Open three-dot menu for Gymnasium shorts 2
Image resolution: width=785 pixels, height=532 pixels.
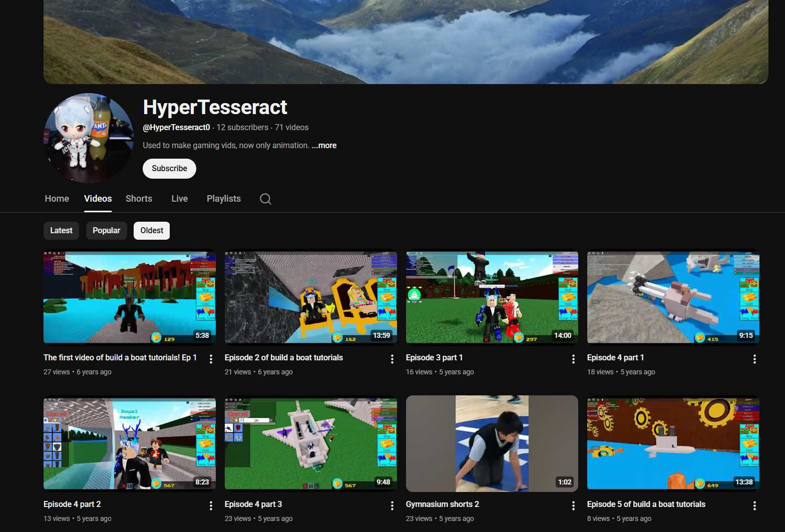pos(573,505)
